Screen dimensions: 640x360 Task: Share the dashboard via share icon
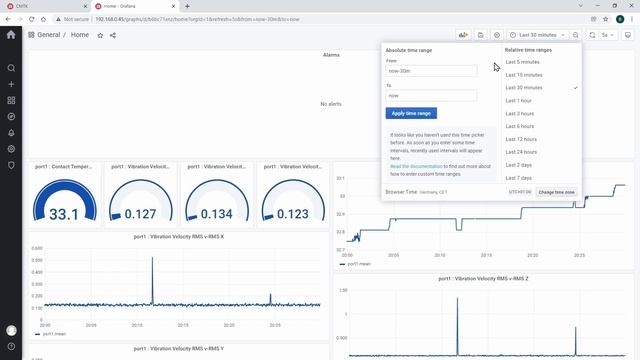point(113,36)
